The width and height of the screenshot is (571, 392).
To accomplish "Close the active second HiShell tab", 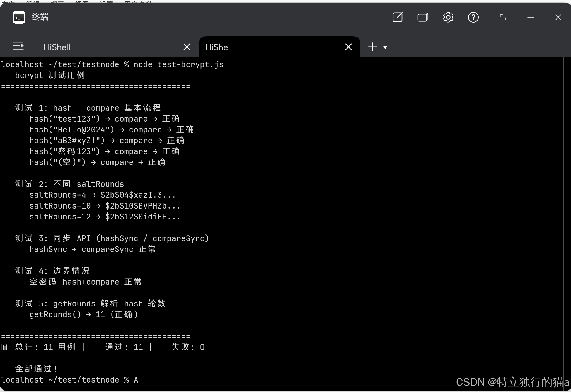I will pos(349,47).
